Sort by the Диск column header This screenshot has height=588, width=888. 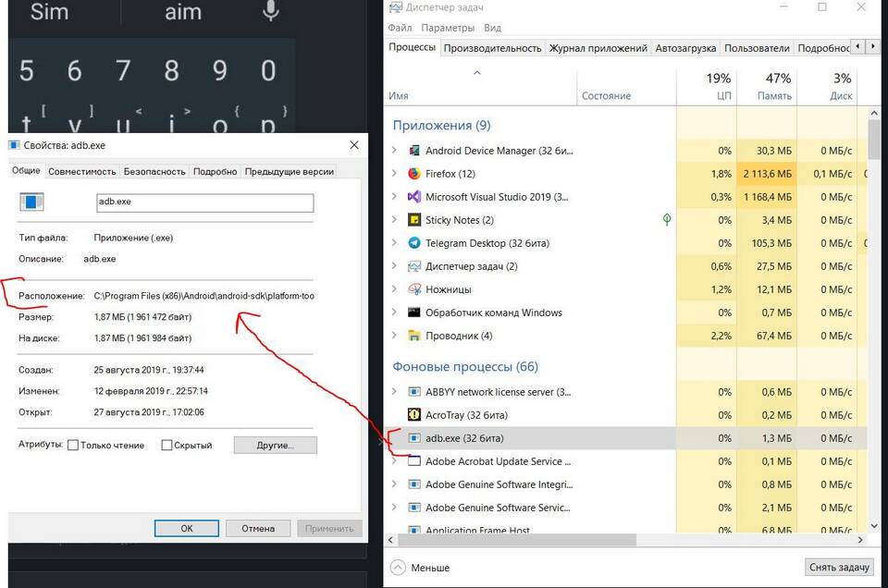[x=827, y=87]
